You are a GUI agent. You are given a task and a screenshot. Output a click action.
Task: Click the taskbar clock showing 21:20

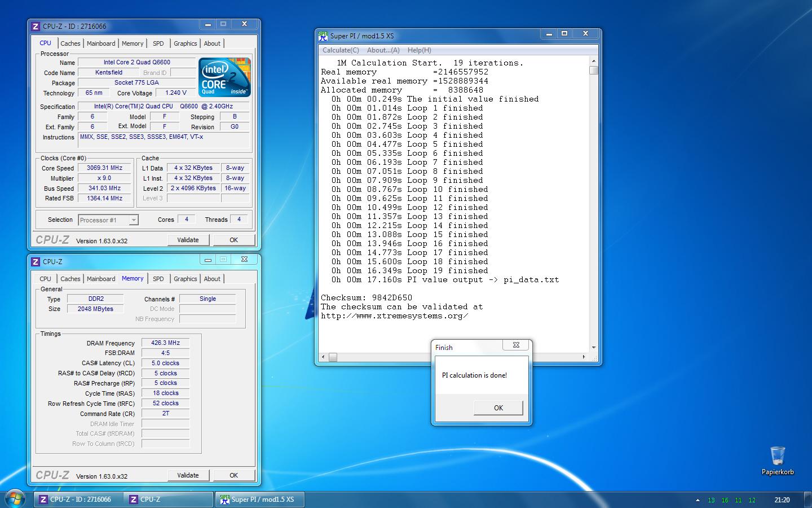[x=782, y=500]
